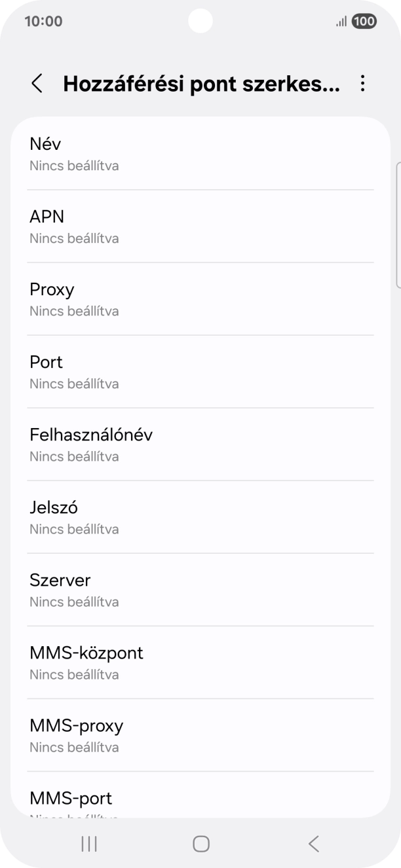Tap the Home button

click(x=200, y=844)
